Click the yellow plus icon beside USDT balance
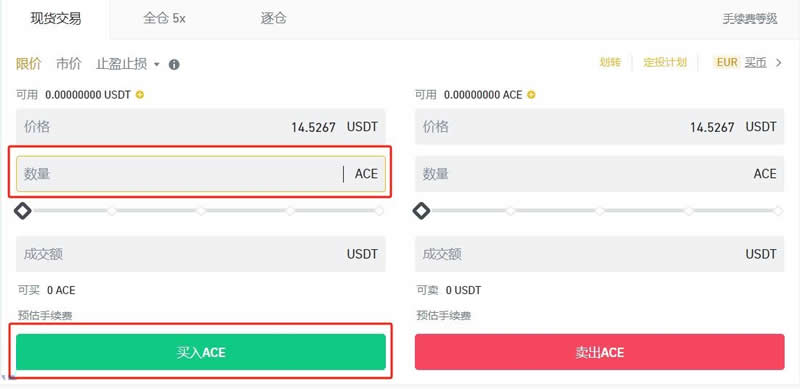The height and width of the screenshot is (389, 800). coord(140,94)
